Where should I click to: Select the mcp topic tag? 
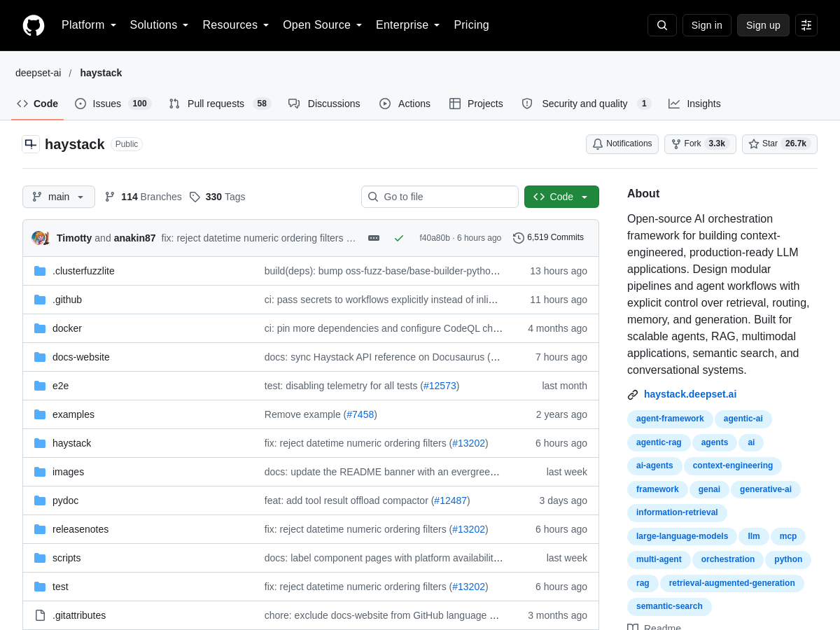coord(788,537)
